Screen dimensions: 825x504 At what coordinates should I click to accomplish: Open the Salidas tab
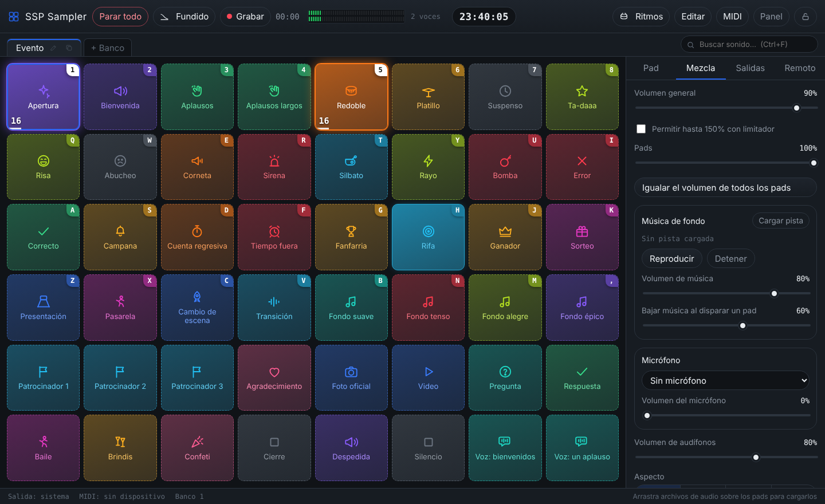coord(750,68)
